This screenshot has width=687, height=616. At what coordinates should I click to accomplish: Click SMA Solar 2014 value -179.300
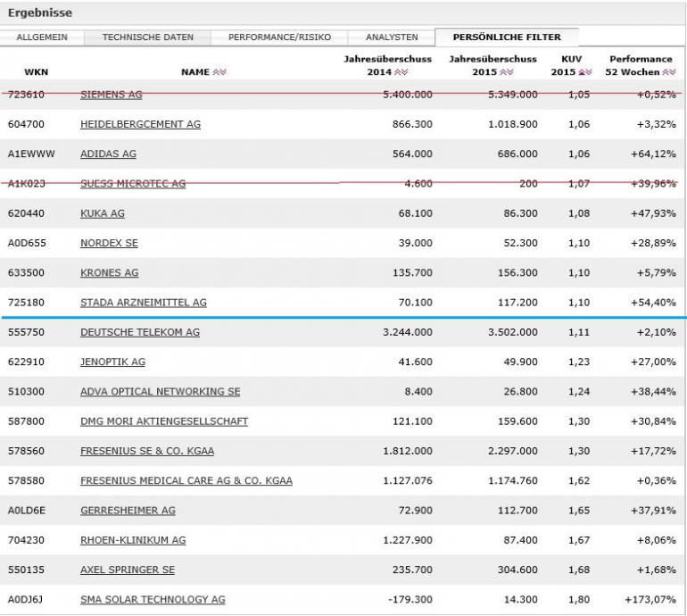[410, 600]
